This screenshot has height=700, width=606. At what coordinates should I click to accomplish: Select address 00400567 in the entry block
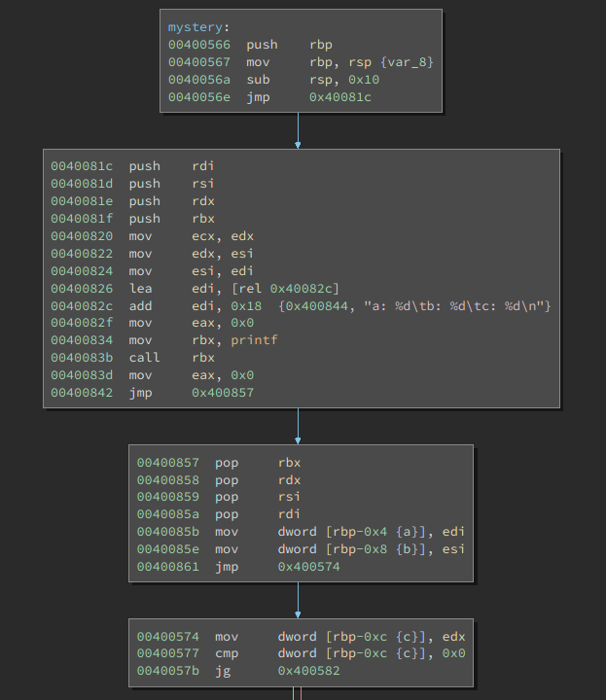(199, 62)
